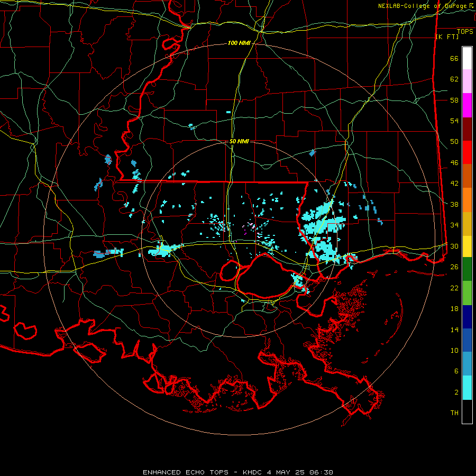Click the '100 NMI' range ring label
This screenshot has height=476, width=476.
coord(239,43)
